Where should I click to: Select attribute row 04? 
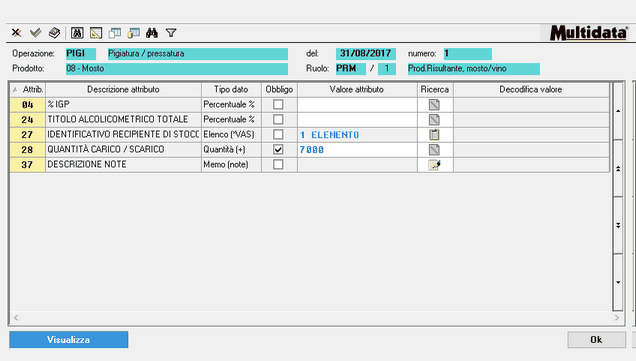click(x=28, y=105)
